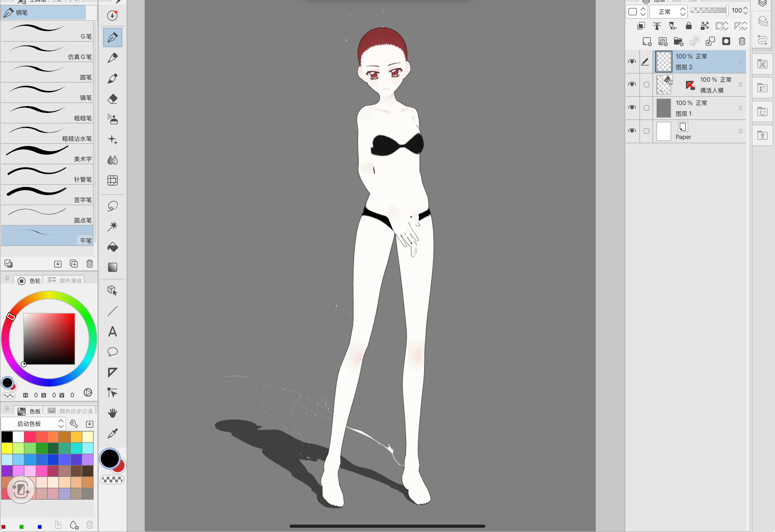Open the 正常 blend mode dropdown
This screenshot has width=775, height=532.
(x=669, y=12)
